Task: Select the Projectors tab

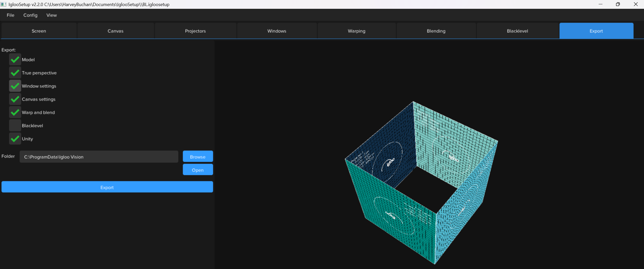Action: pyautogui.click(x=195, y=31)
